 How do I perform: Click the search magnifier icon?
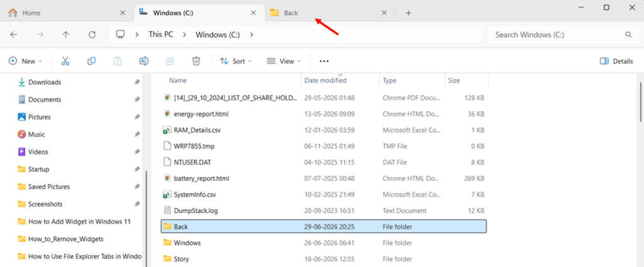pos(628,35)
